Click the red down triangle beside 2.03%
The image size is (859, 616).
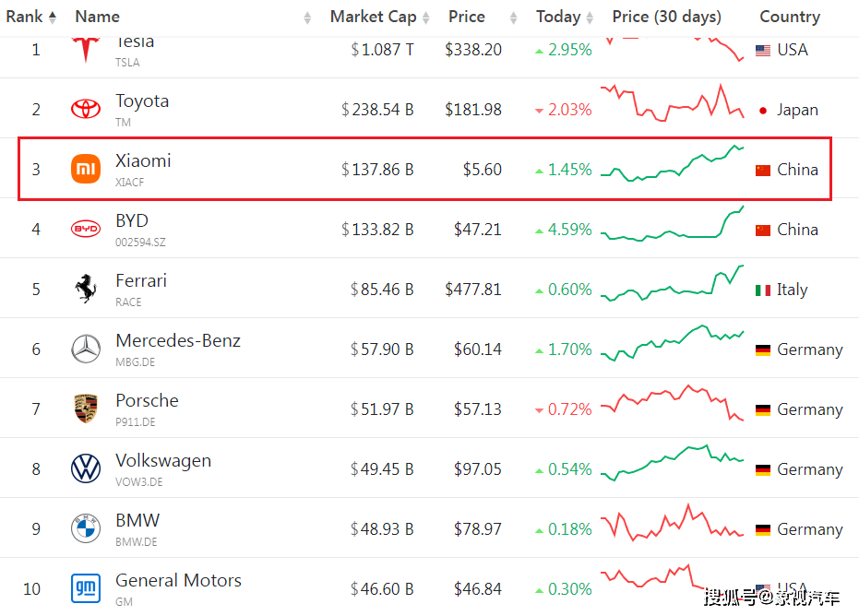click(x=539, y=112)
